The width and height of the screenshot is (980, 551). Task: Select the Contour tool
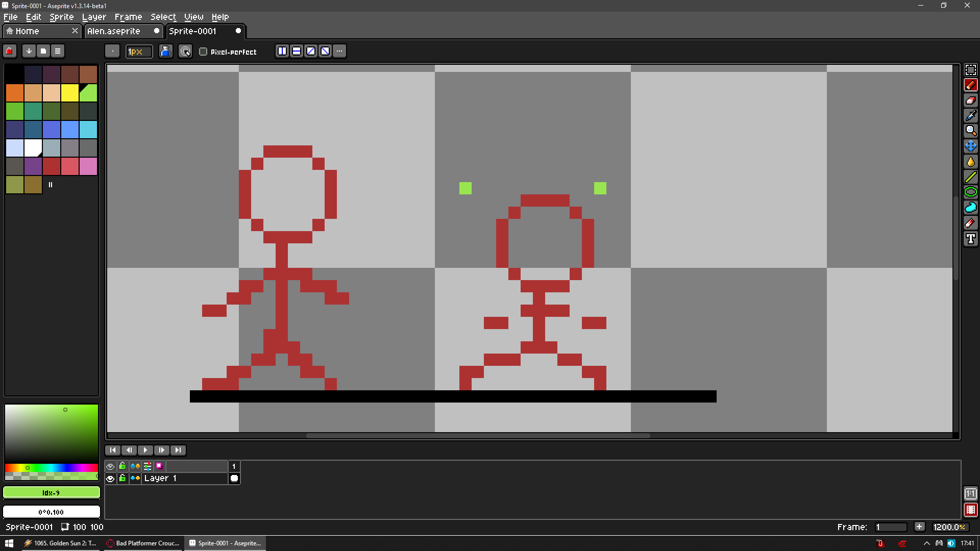tap(970, 208)
